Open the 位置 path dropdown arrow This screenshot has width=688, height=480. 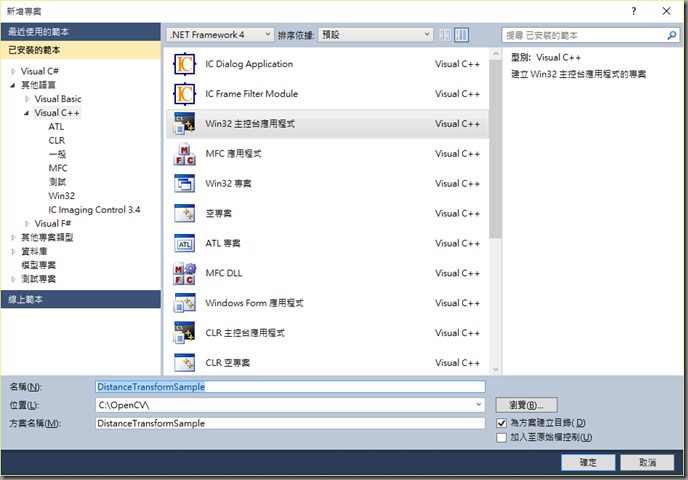click(478, 405)
